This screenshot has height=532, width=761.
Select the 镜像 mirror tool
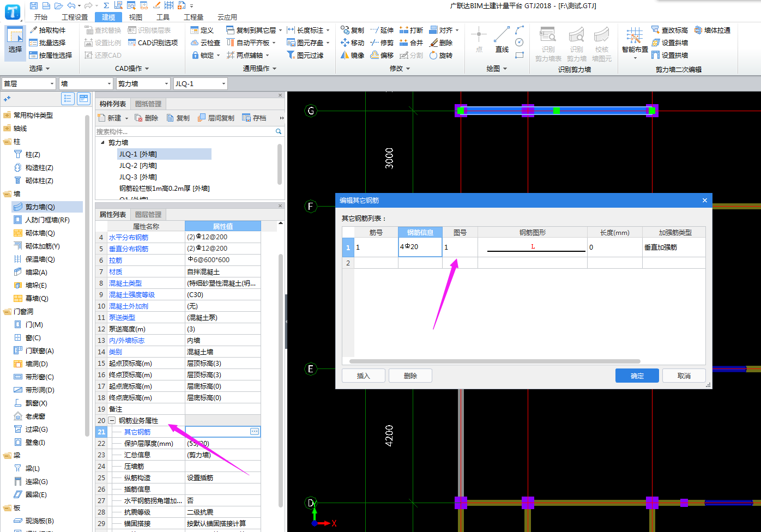[352, 55]
